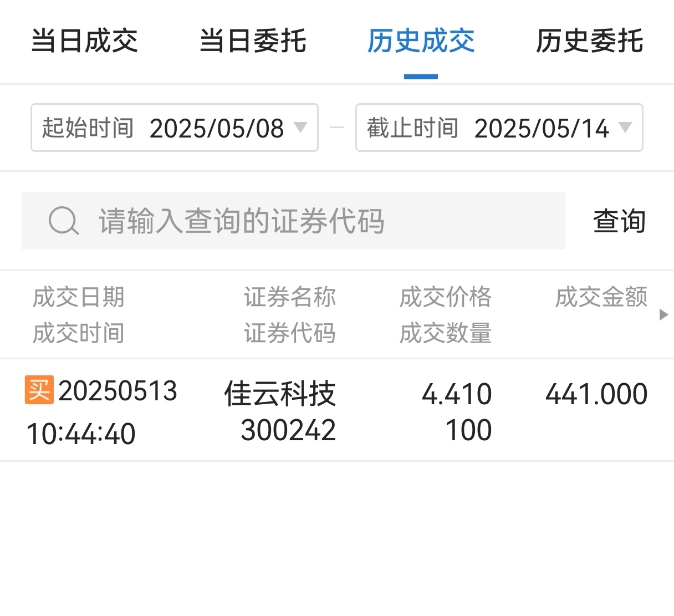Open the 起始时间 date dropdown
674x616 pixels.
coord(175,128)
